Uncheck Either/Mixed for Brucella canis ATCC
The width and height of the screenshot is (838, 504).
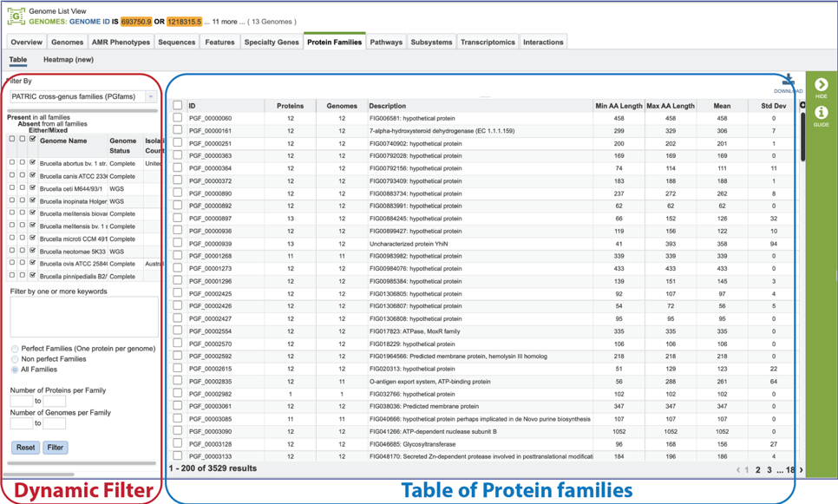click(33, 175)
